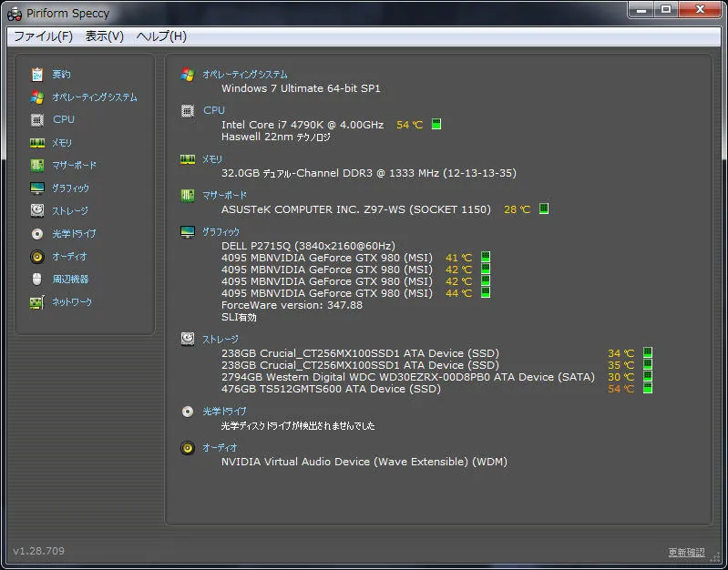The width and height of the screenshot is (728, 570).
Task: Select 光学ドライブ in the sidebar
Action: (74, 233)
